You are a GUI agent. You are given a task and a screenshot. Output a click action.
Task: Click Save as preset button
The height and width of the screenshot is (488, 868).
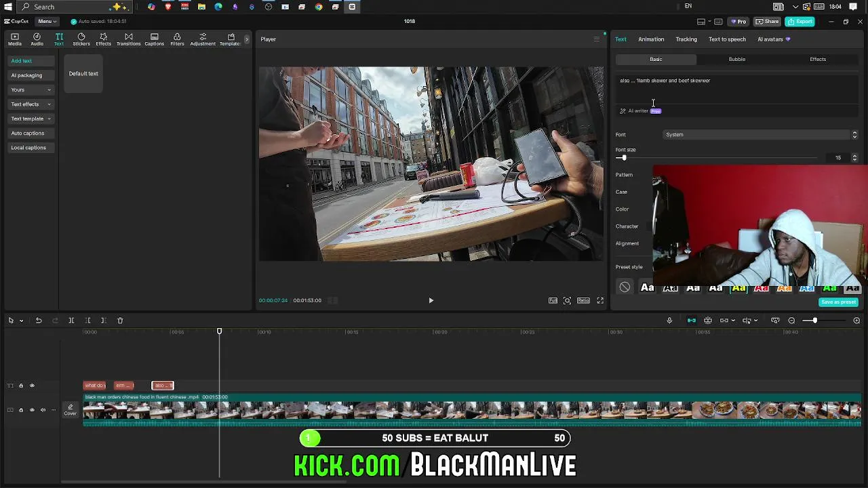[x=839, y=302]
